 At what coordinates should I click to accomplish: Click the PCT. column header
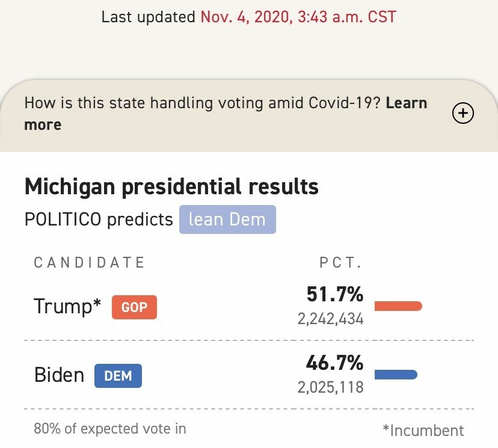coord(340,263)
